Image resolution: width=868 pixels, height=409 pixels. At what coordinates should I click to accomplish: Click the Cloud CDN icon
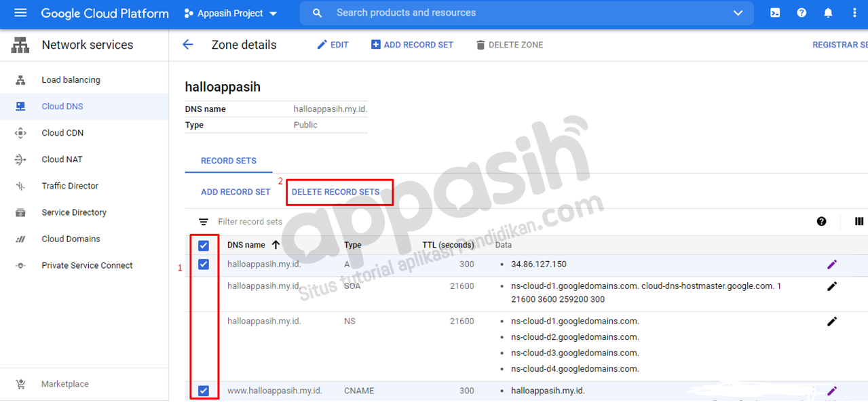point(20,133)
